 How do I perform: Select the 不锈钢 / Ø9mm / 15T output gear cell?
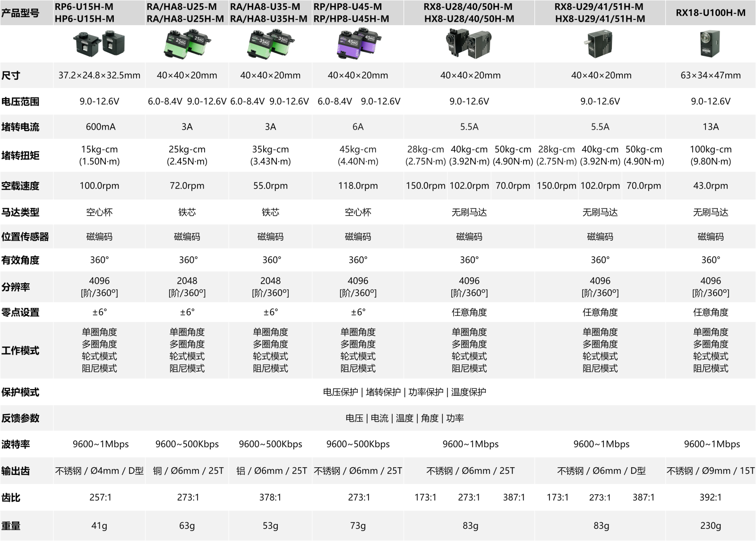pos(710,471)
